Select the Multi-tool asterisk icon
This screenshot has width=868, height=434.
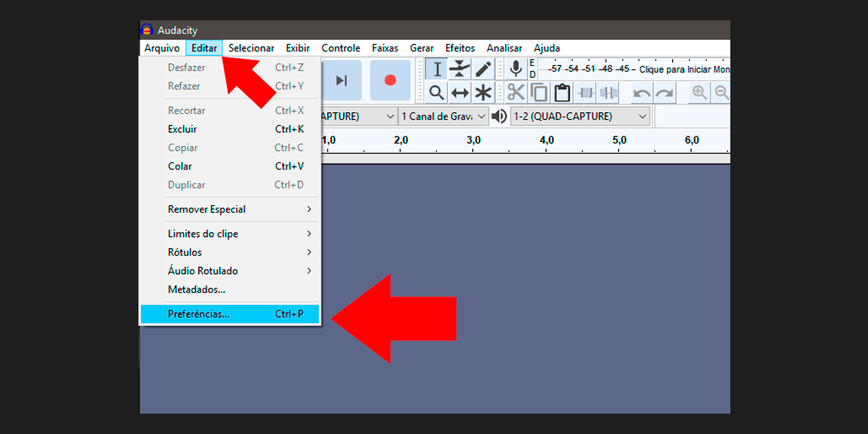(x=483, y=92)
